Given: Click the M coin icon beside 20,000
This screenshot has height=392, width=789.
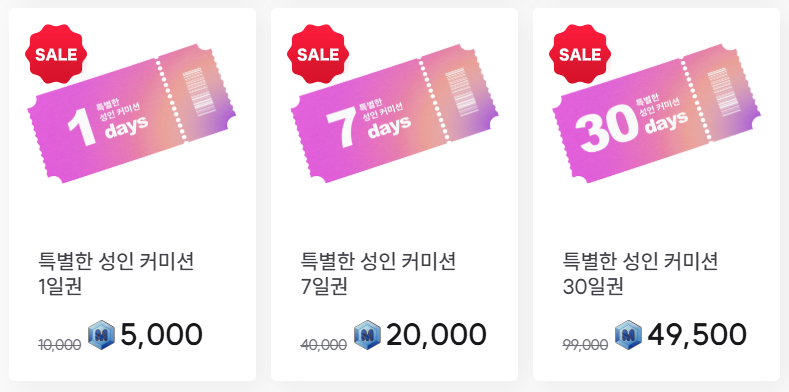Looking at the screenshot, I should pyautogui.click(x=367, y=335).
